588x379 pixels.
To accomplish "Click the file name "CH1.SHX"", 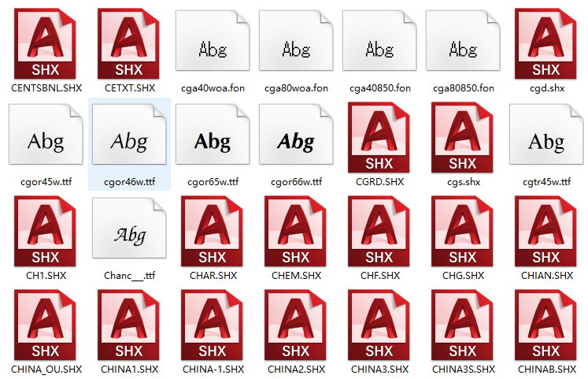I will (x=46, y=276).
